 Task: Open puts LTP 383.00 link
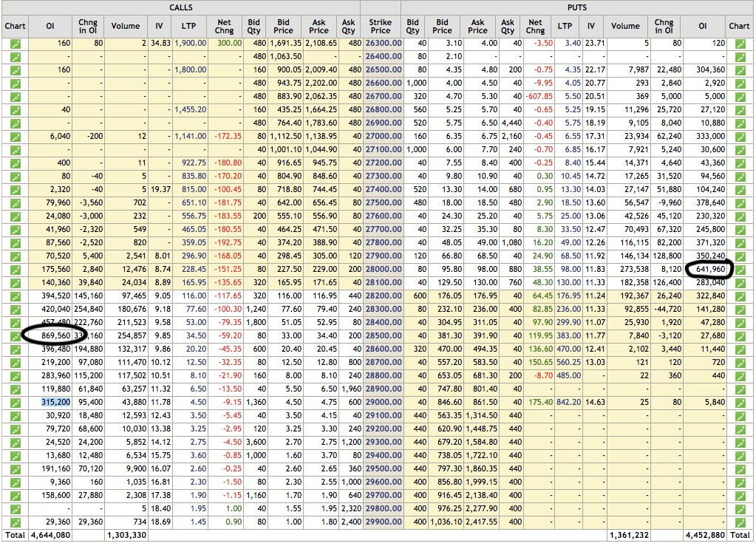point(569,336)
